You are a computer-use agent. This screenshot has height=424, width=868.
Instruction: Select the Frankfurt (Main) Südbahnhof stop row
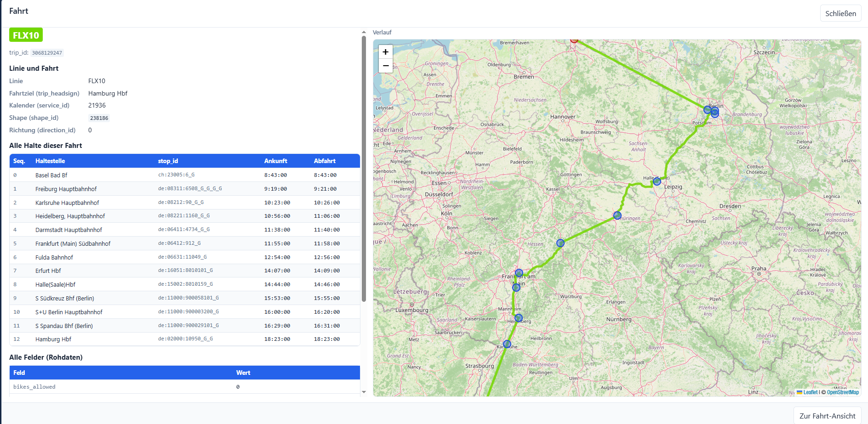click(x=184, y=243)
